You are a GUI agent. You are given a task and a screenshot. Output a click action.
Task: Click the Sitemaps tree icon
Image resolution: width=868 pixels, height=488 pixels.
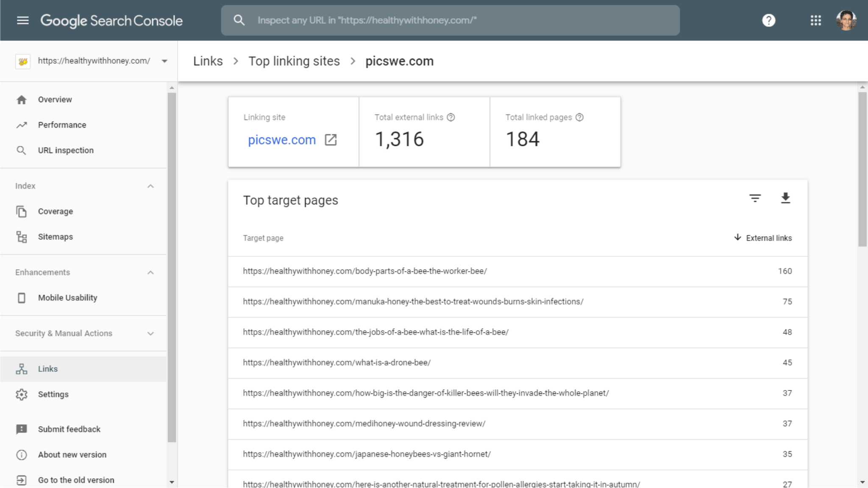[22, 237]
